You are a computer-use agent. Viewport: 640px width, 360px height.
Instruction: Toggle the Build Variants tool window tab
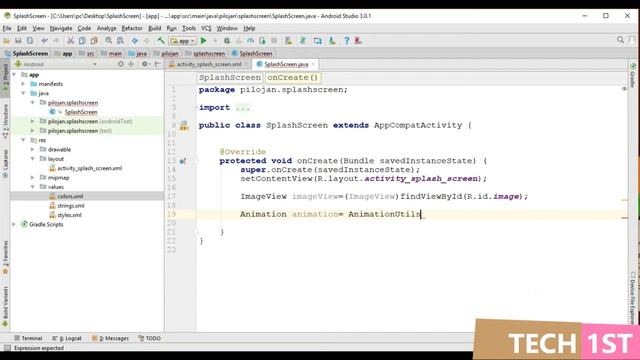(5, 306)
